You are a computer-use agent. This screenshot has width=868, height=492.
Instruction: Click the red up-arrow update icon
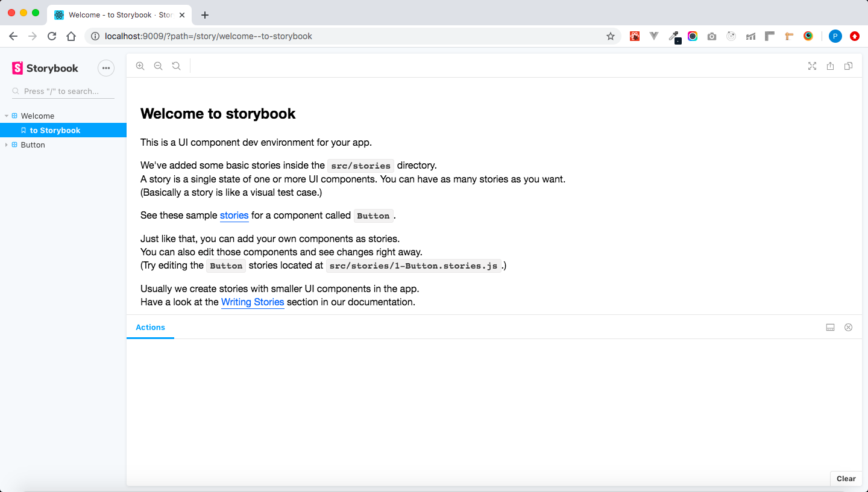coord(855,36)
